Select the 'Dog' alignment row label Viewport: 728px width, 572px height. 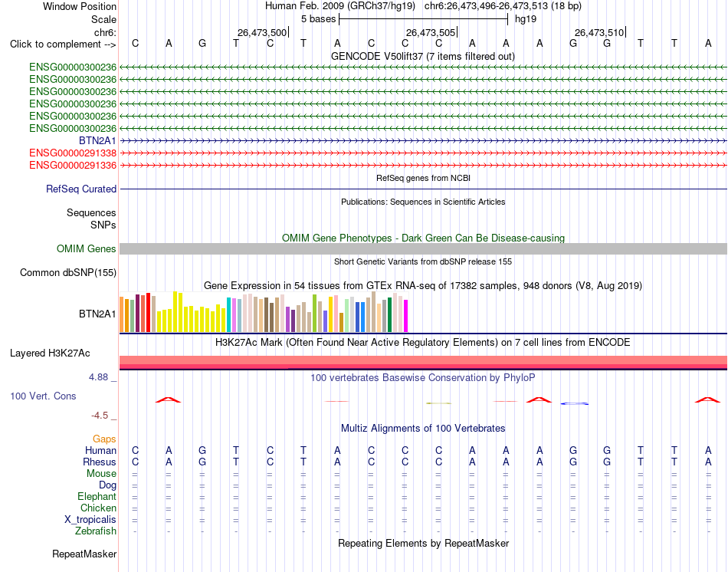[x=108, y=485]
